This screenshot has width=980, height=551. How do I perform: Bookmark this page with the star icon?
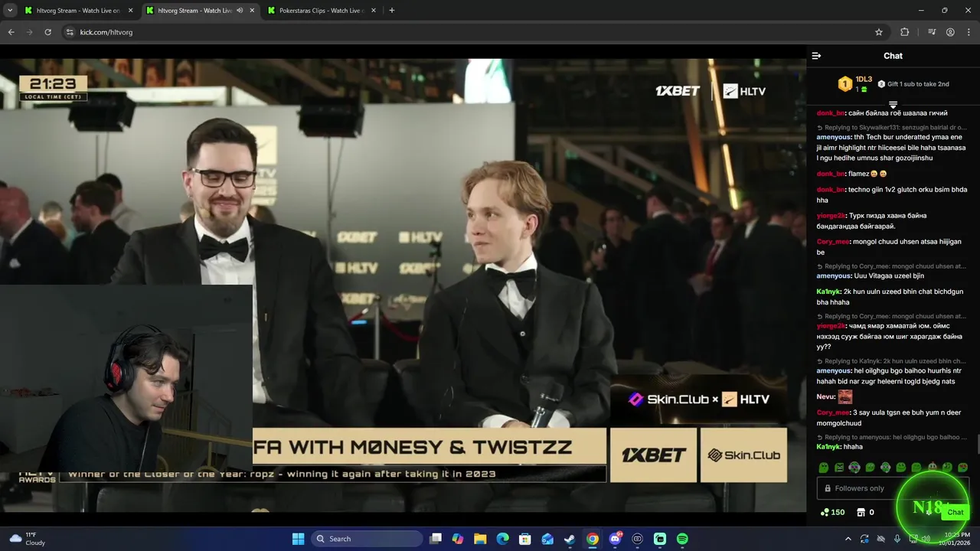point(879,32)
